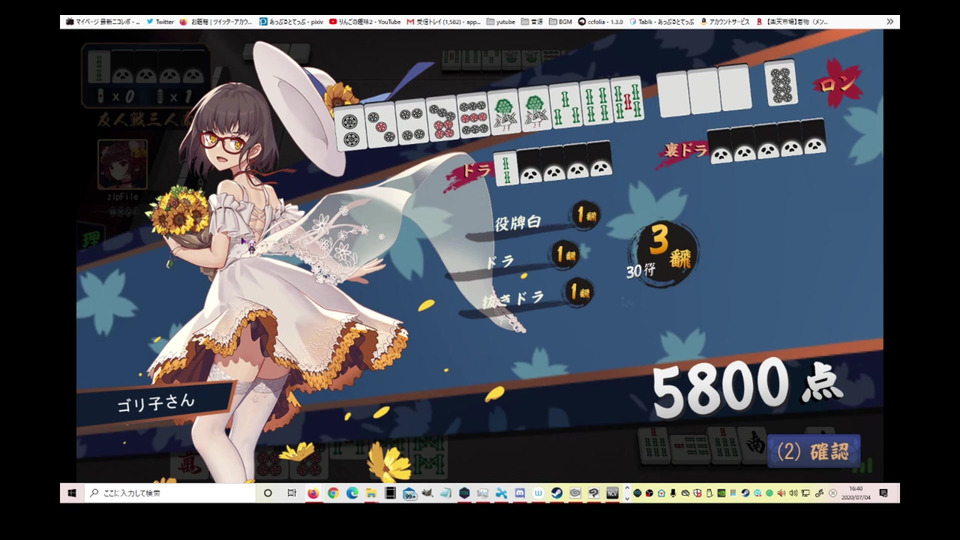Open Gmail 受信トレイ bookmark

point(443,21)
